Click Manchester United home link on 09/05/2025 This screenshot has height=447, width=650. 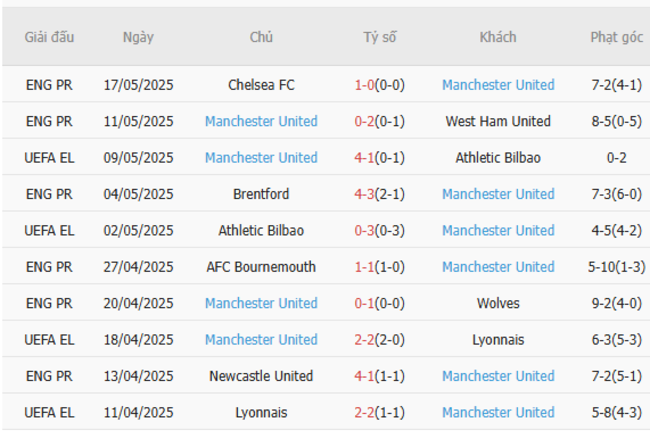(x=261, y=158)
